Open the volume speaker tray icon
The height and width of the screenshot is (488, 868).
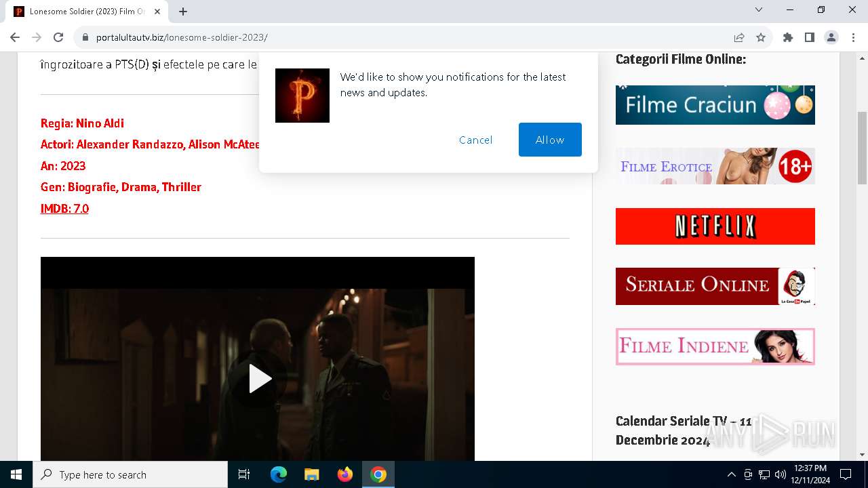[x=781, y=474]
